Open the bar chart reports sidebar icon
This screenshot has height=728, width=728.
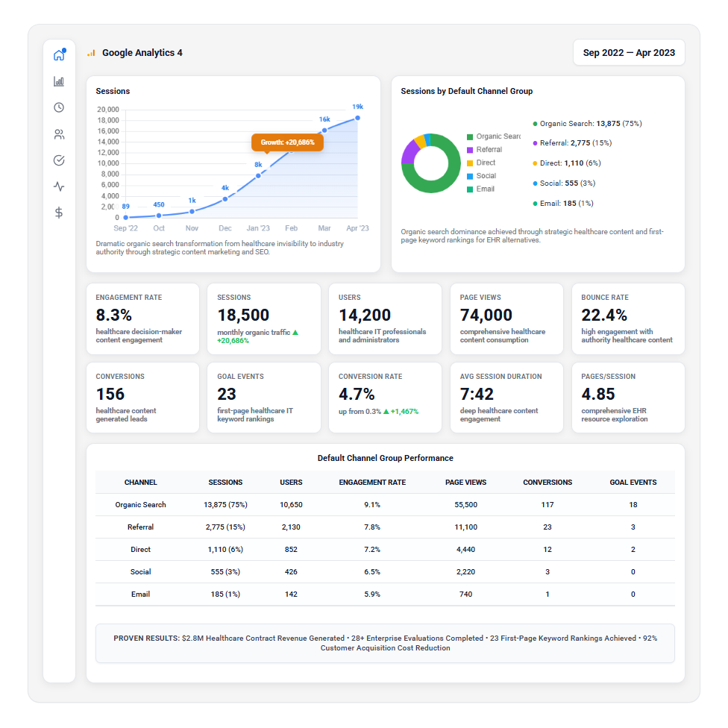coord(59,81)
